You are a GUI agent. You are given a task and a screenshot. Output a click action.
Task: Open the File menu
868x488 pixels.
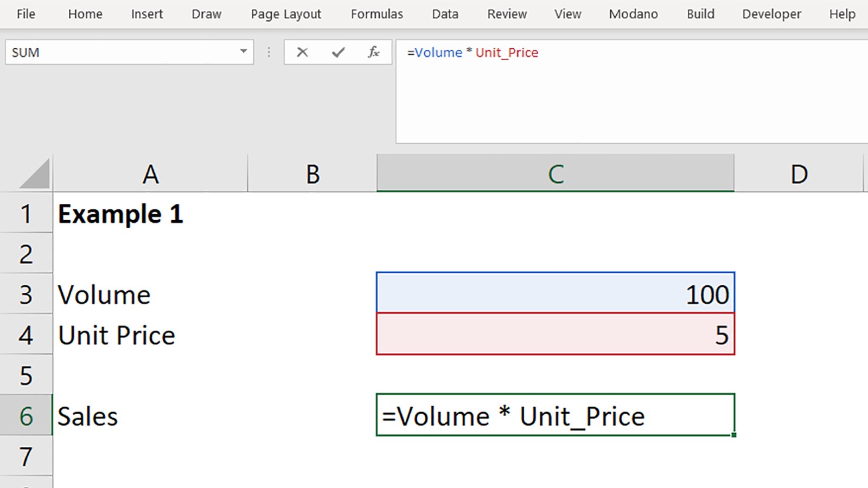(25, 14)
